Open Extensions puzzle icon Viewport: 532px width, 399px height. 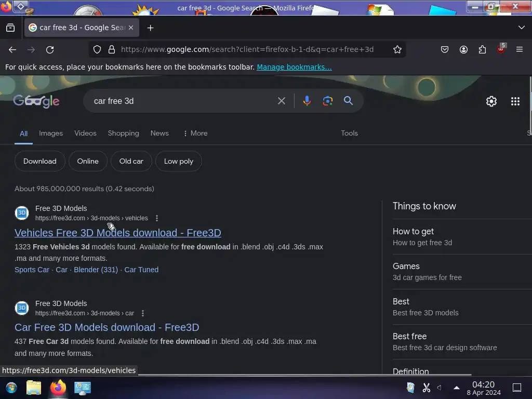pos(482,49)
